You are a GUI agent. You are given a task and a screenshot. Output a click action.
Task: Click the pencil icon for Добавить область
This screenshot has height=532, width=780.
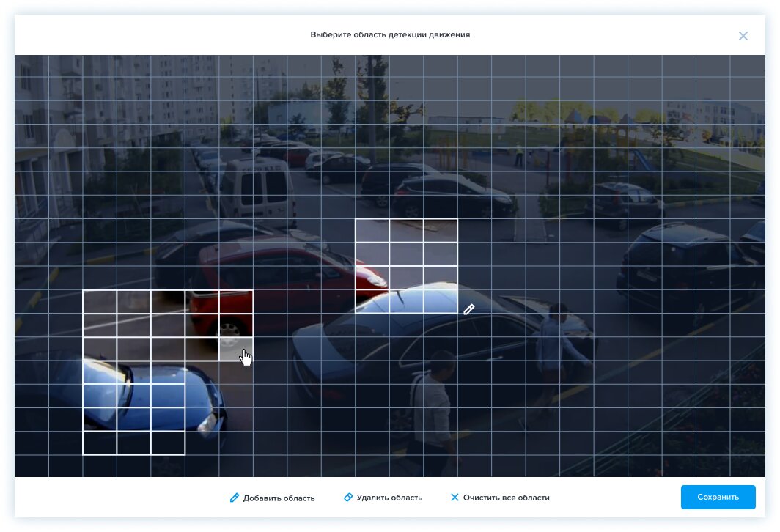coord(235,498)
